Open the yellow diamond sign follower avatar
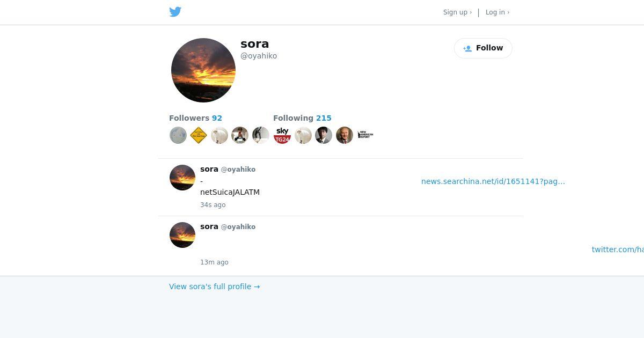The width and height of the screenshot is (644, 338). pos(199,135)
